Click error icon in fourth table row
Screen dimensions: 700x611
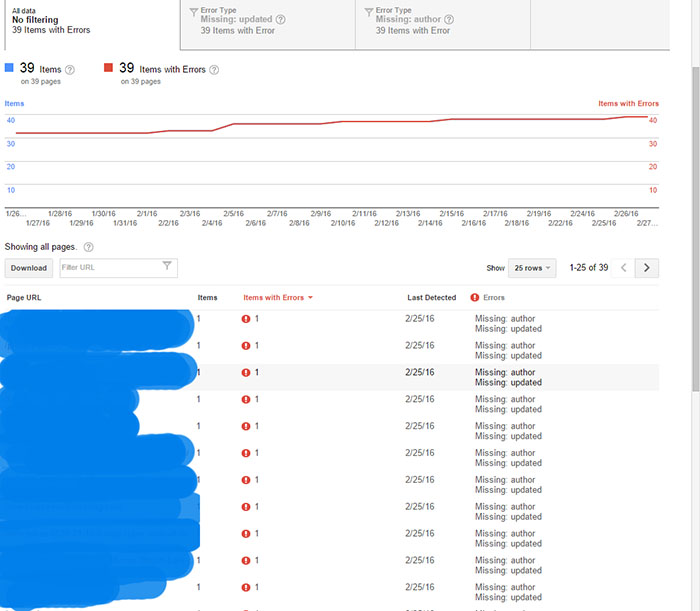point(246,399)
